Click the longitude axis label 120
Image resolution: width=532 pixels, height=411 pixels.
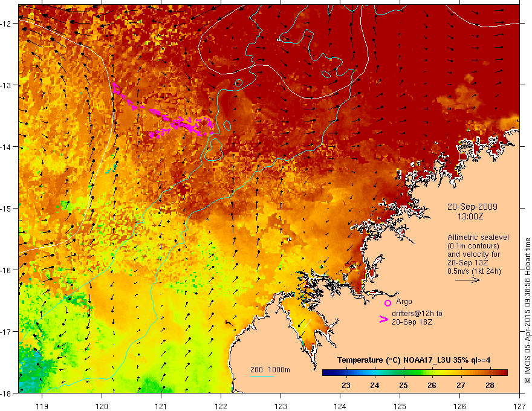tap(102, 406)
